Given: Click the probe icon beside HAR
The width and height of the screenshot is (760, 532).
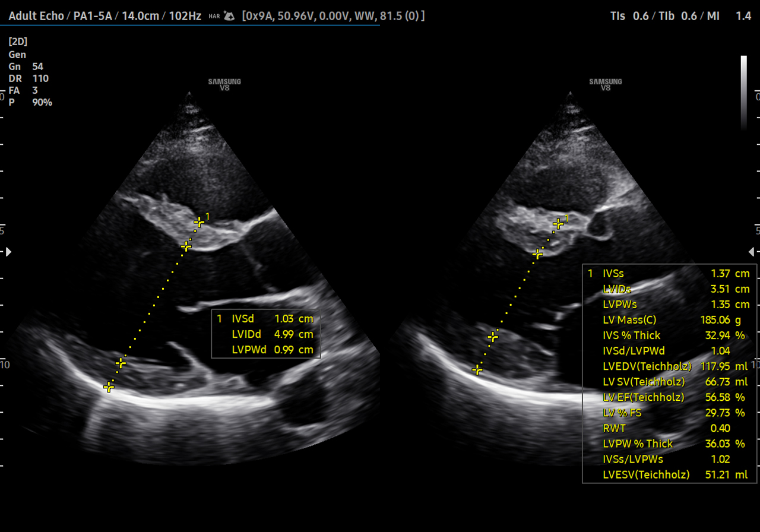Looking at the screenshot, I should click(229, 16).
